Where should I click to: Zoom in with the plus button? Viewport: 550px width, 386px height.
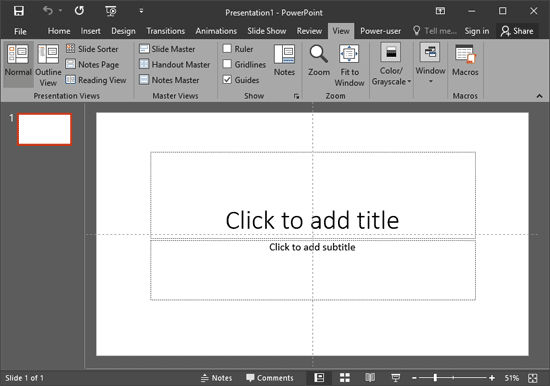pos(492,378)
